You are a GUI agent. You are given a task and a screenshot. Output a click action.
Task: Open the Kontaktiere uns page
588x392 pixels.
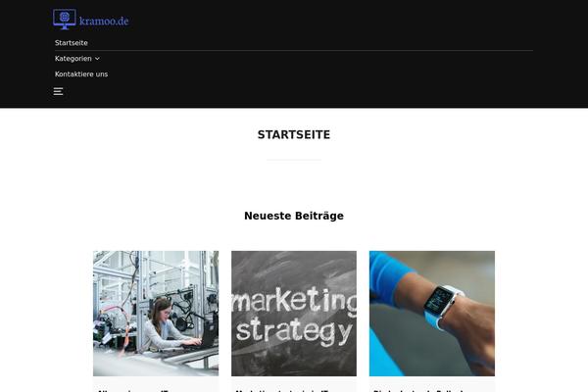point(81,74)
